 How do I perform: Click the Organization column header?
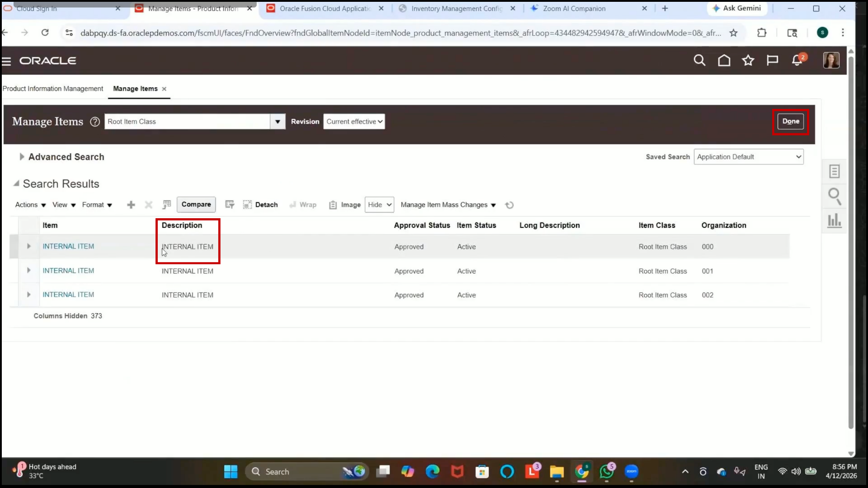[x=724, y=225]
